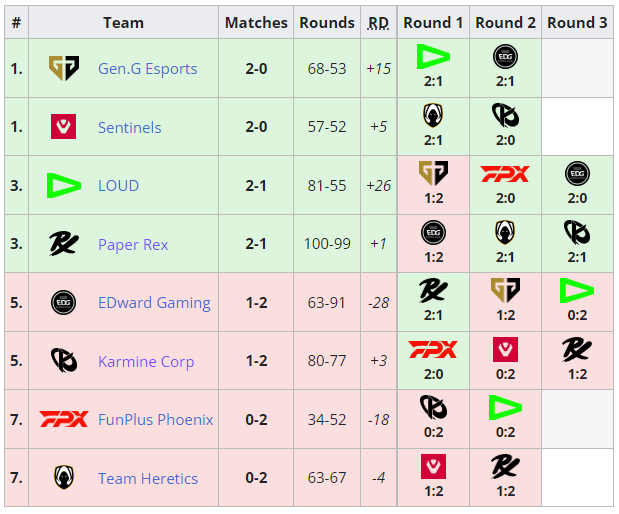Image resolution: width=619 pixels, height=514 pixels.
Task: Click the Karmine Corp logo beside team name
Action: coord(64,361)
